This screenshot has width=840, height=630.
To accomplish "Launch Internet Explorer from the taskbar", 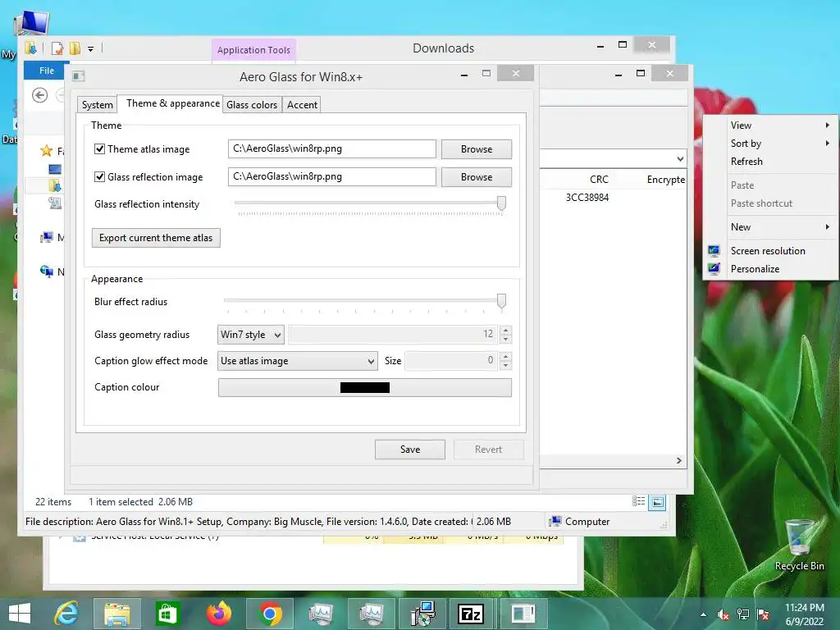I will coord(66,614).
